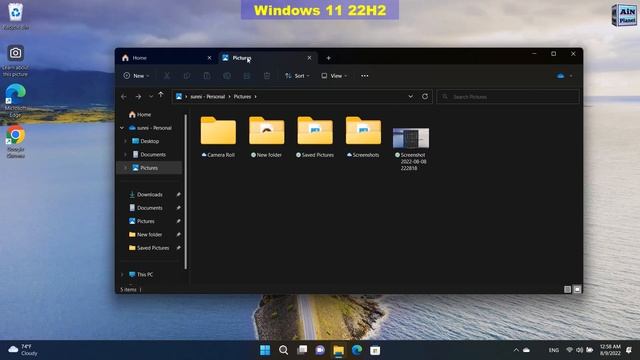The height and width of the screenshot is (360, 640).
Task: Expand address bar history dropdown
Action: (411, 97)
